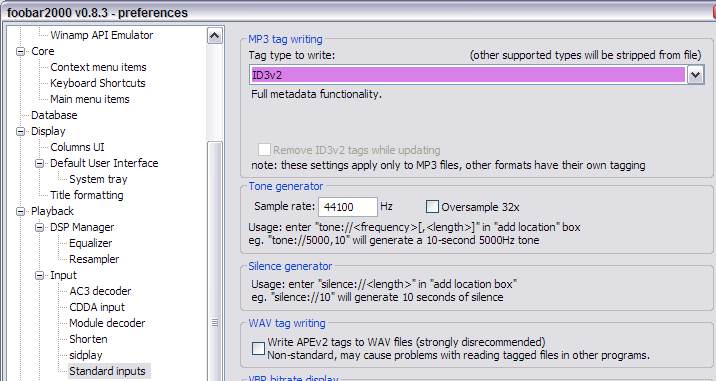Click the Silence generator group label

point(290,266)
